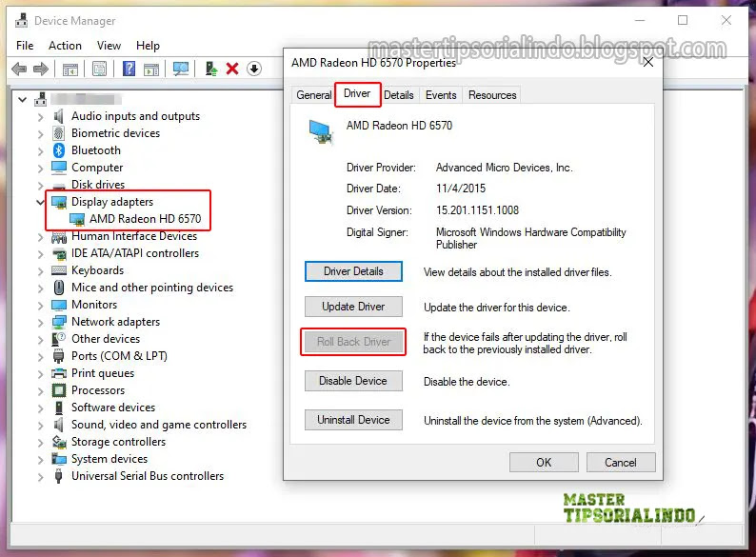
Task: Click the Back arrow toolbar icon
Action: pos(19,69)
